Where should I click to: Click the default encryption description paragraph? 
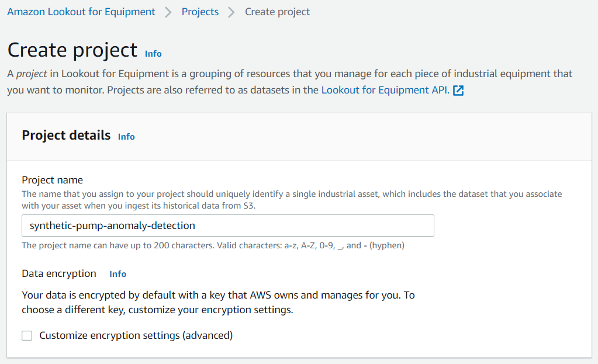(218, 302)
